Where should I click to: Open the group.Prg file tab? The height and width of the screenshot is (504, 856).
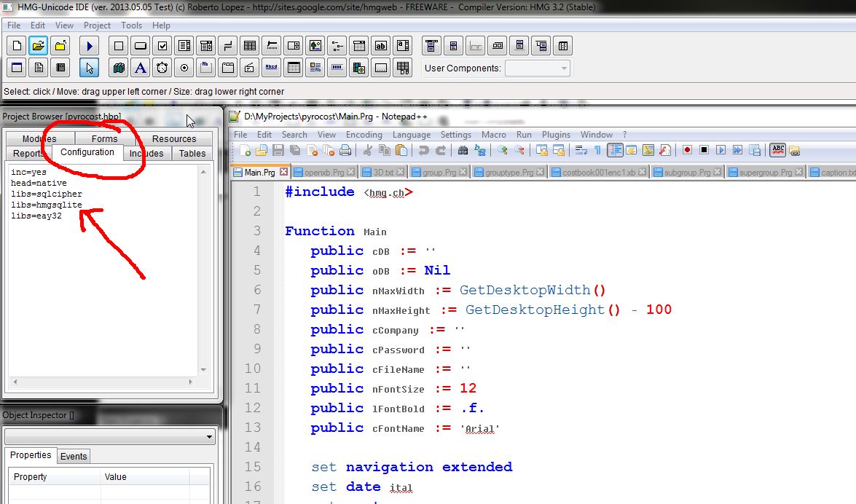click(439, 173)
